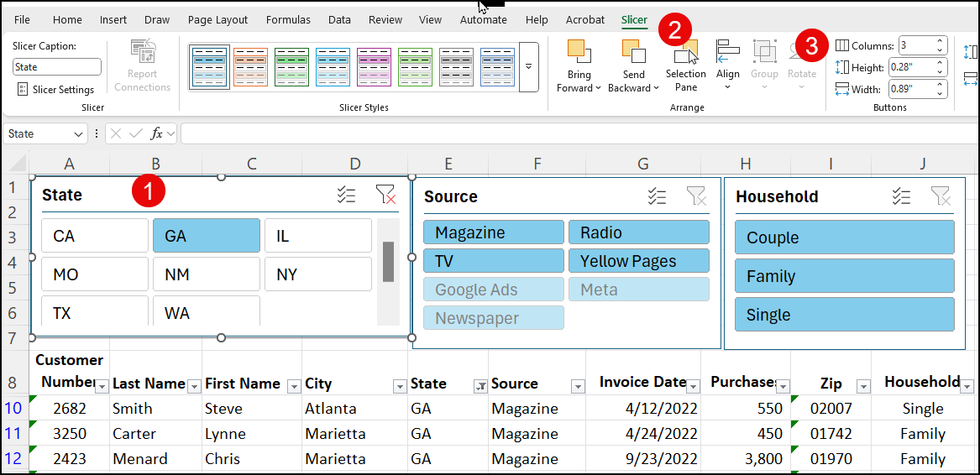Switch to the Formulas tab
This screenshot has width=980, height=475.
point(288,19)
